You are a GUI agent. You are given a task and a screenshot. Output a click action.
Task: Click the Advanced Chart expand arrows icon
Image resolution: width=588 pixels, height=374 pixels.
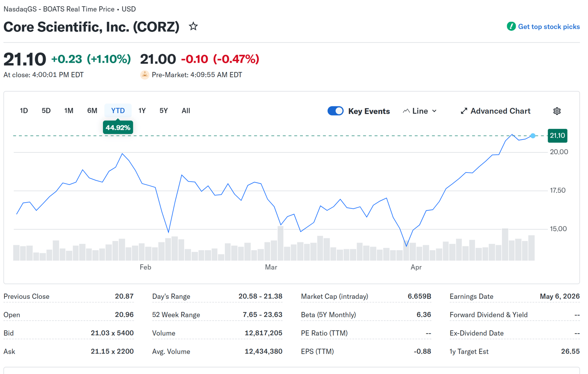(464, 111)
